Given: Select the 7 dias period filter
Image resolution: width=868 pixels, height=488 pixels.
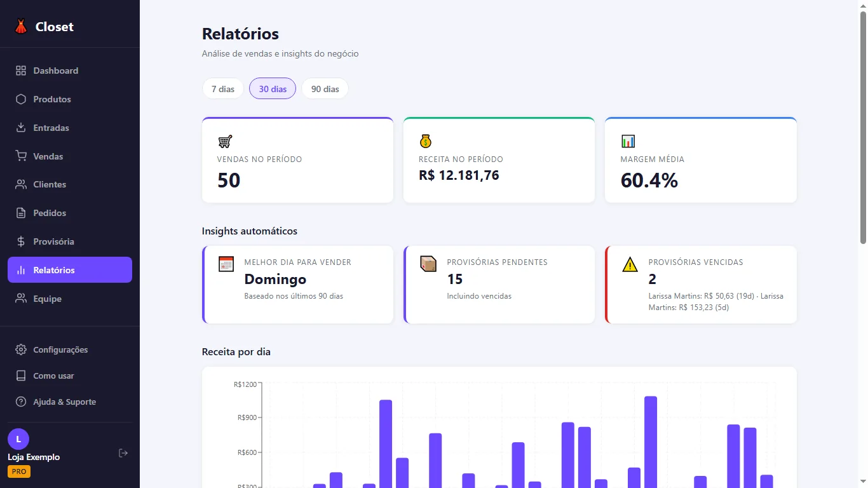Looking at the screenshot, I should tap(223, 89).
